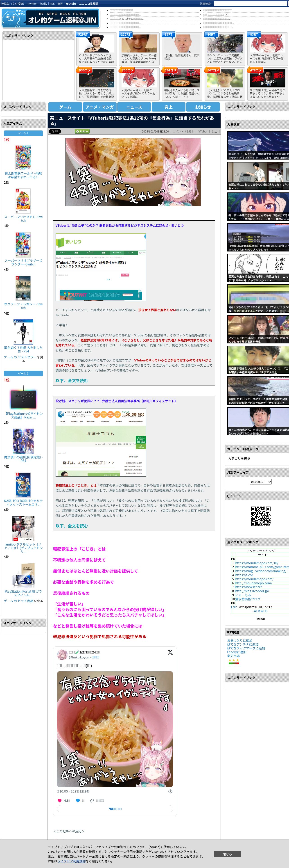The height and width of the screenshot is (868, 289).
Task: Click the article's top bean sprout image
Action: [133, 172]
